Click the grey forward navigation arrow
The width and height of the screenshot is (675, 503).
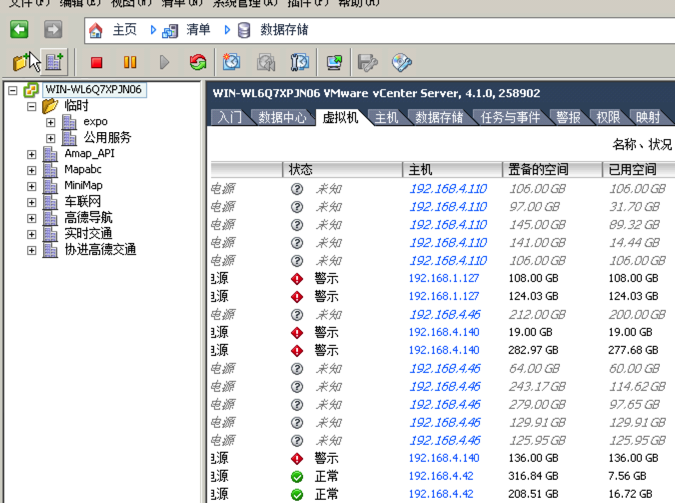pos(53,30)
